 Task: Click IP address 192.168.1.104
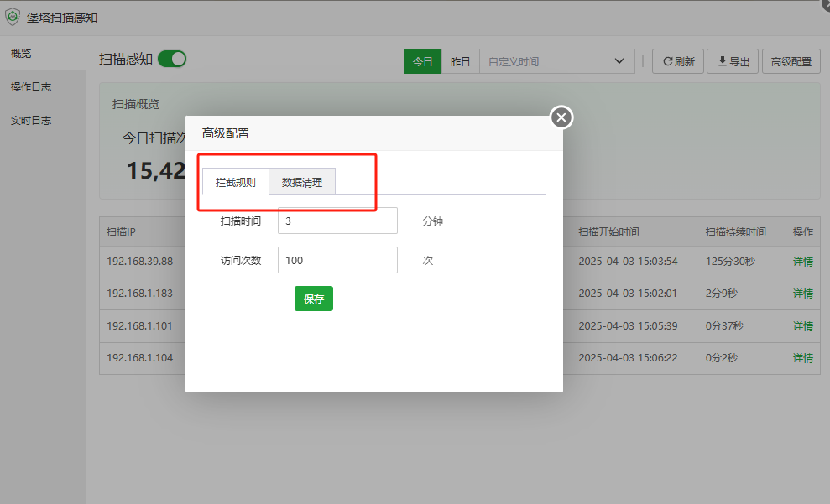click(140, 357)
